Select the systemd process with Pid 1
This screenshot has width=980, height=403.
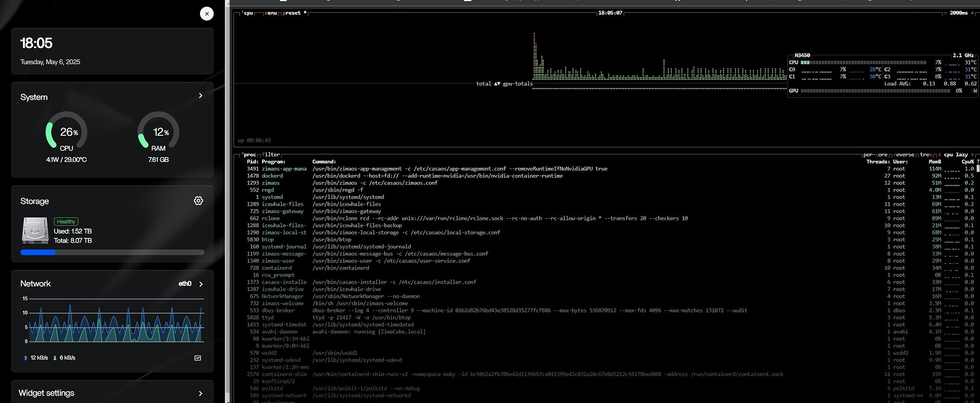[x=606, y=197]
